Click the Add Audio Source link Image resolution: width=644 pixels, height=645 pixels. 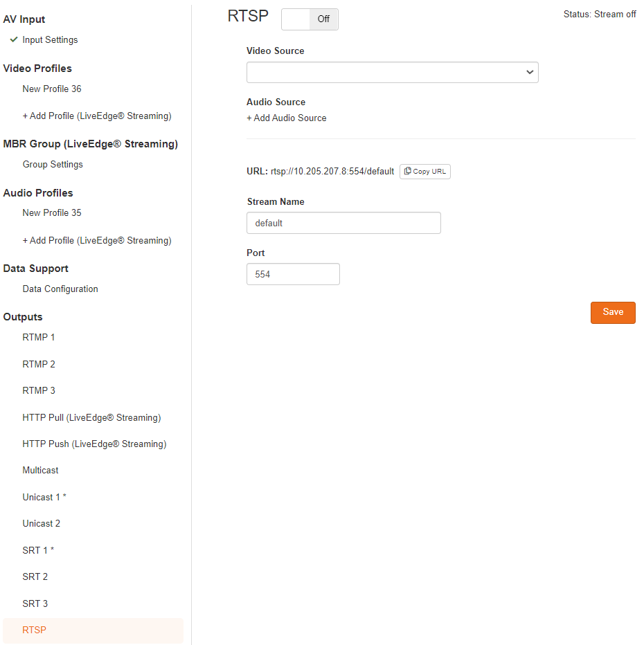coord(287,118)
